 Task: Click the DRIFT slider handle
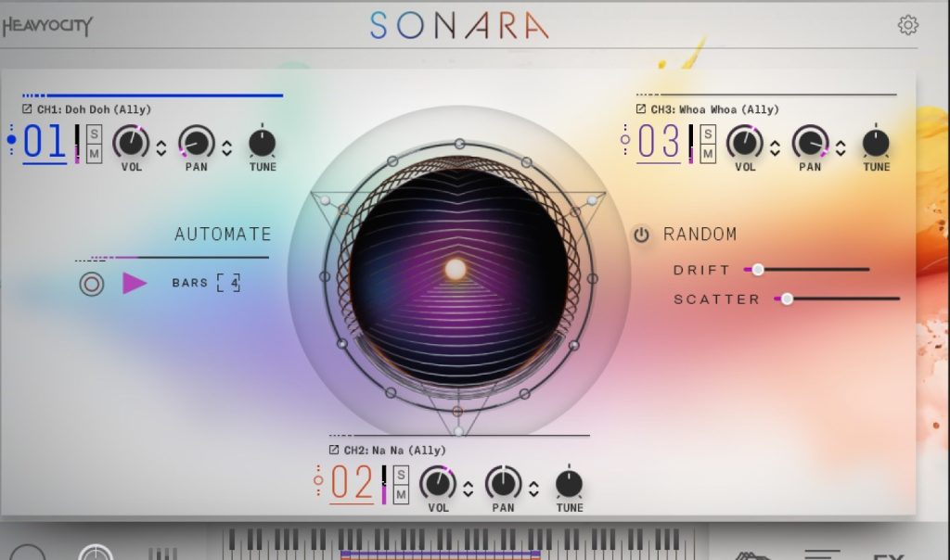pyautogui.click(x=758, y=270)
